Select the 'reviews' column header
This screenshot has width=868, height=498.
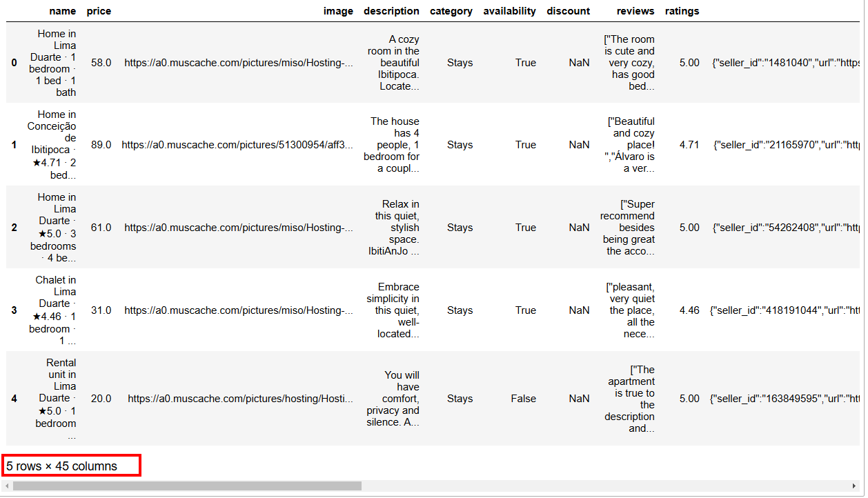(x=635, y=11)
